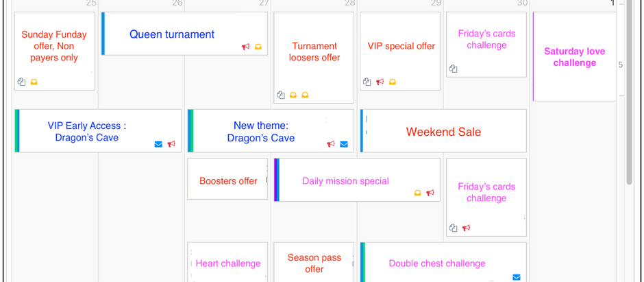Click envelope icon on Double chest challenge
This screenshot has width=644, height=282.
click(x=517, y=277)
